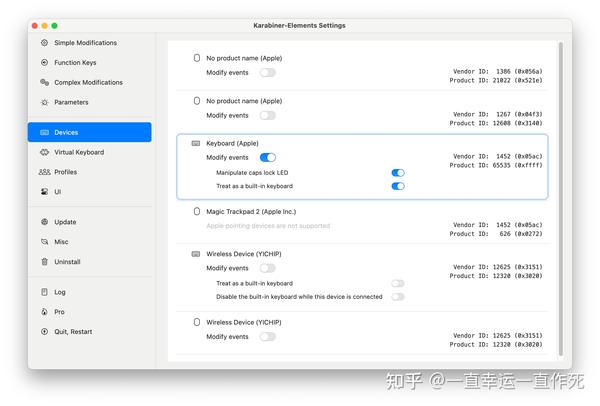Click the Virtual Keyboard puzzle icon

tap(44, 152)
